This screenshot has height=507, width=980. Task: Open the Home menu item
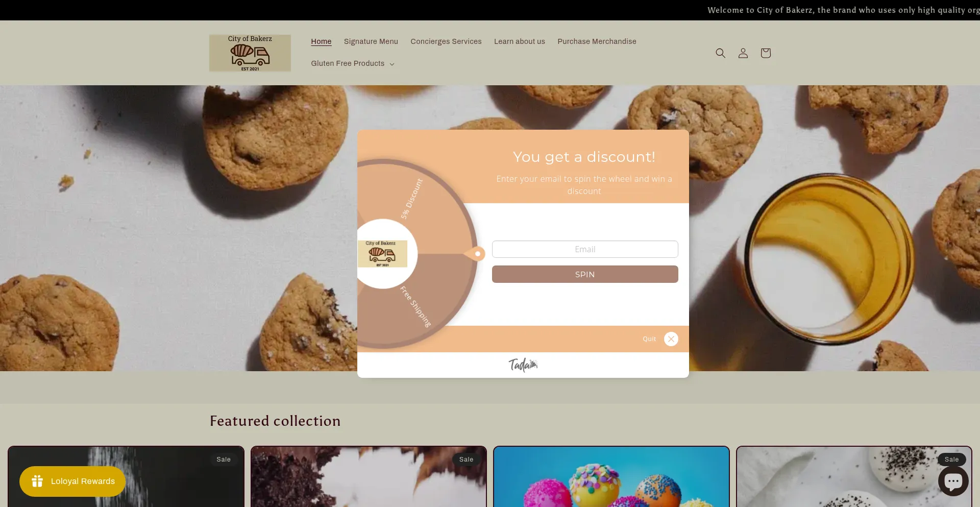(x=321, y=41)
